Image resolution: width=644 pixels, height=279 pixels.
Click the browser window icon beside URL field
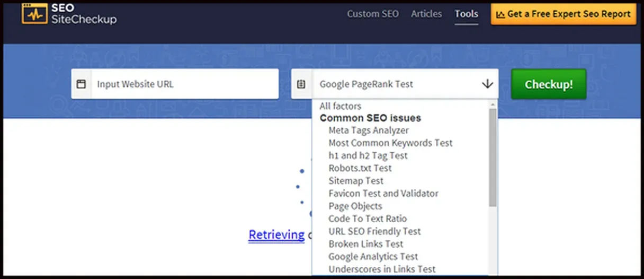[x=81, y=84]
